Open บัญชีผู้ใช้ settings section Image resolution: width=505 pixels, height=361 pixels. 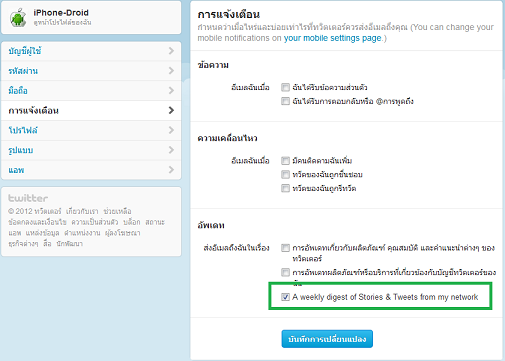click(x=91, y=51)
